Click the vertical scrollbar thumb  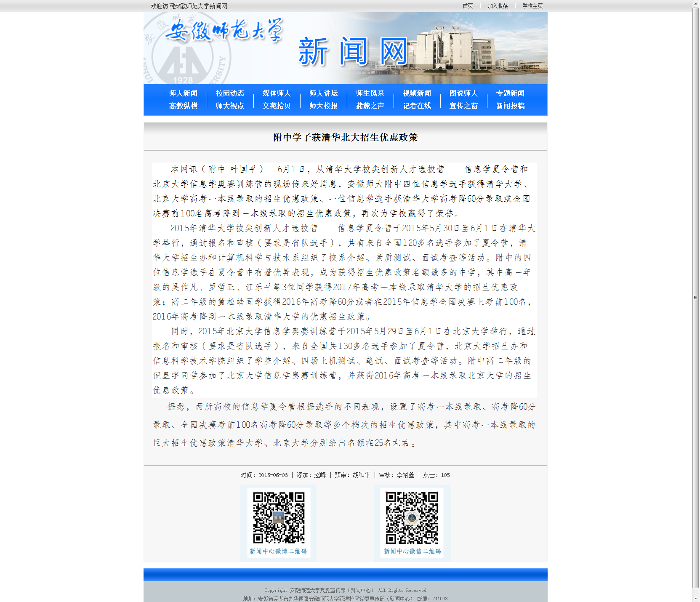(696, 298)
